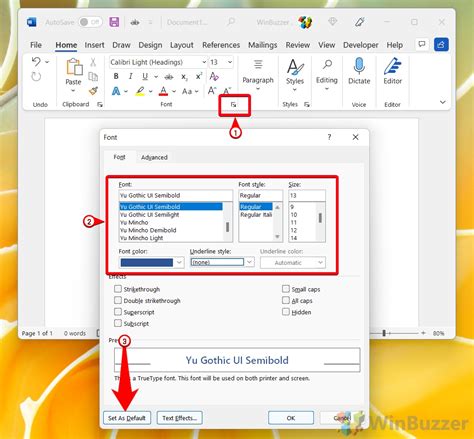The image size is (474, 439).
Task: Adjust the zoom slider in status bar
Action: pos(384,333)
